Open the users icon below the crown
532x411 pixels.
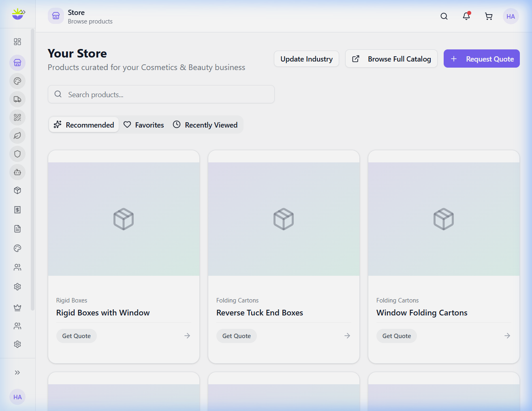click(17, 326)
